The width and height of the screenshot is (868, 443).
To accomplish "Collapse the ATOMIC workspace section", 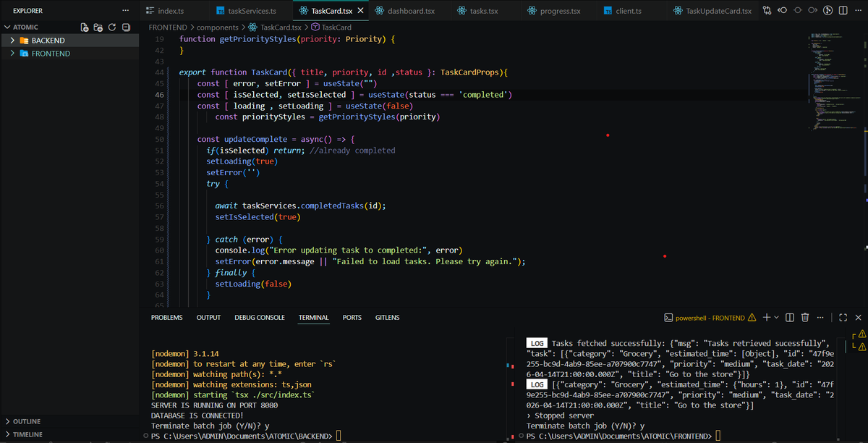I will (x=7, y=28).
